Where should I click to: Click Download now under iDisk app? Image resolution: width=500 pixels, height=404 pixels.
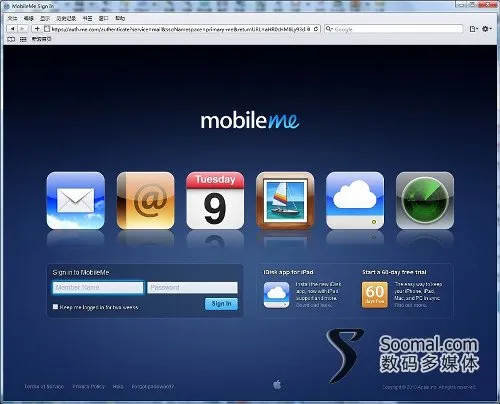[314, 305]
